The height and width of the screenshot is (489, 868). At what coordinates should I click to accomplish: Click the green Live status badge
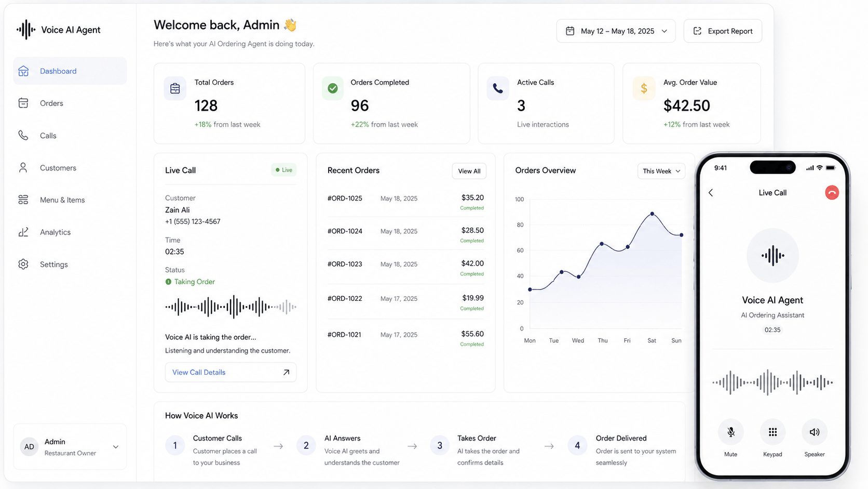[x=284, y=170]
